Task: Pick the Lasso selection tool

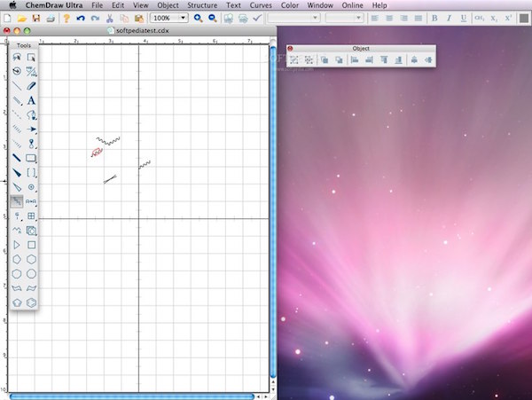Action: click(17, 57)
